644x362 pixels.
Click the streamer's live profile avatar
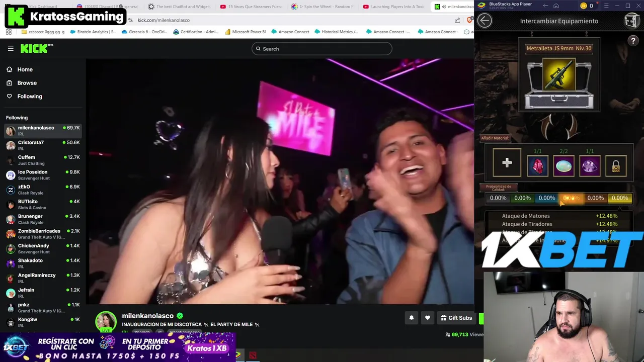[106, 322]
